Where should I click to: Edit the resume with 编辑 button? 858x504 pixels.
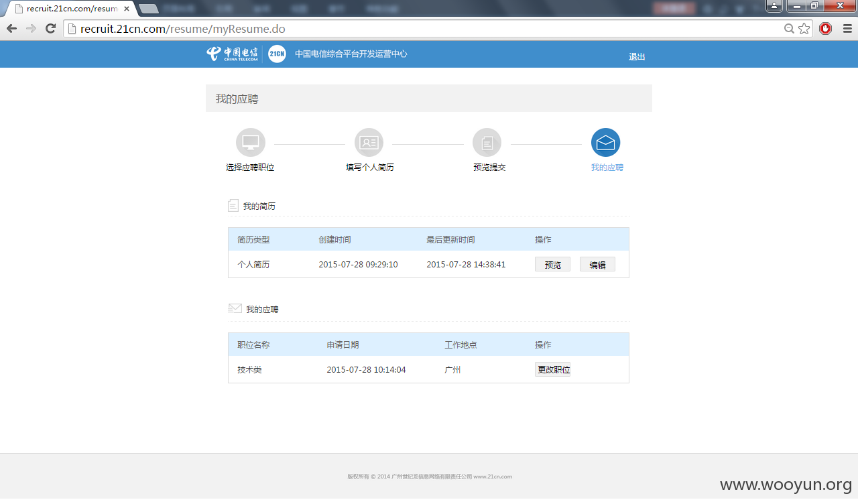pyautogui.click(x=597, y=265)
